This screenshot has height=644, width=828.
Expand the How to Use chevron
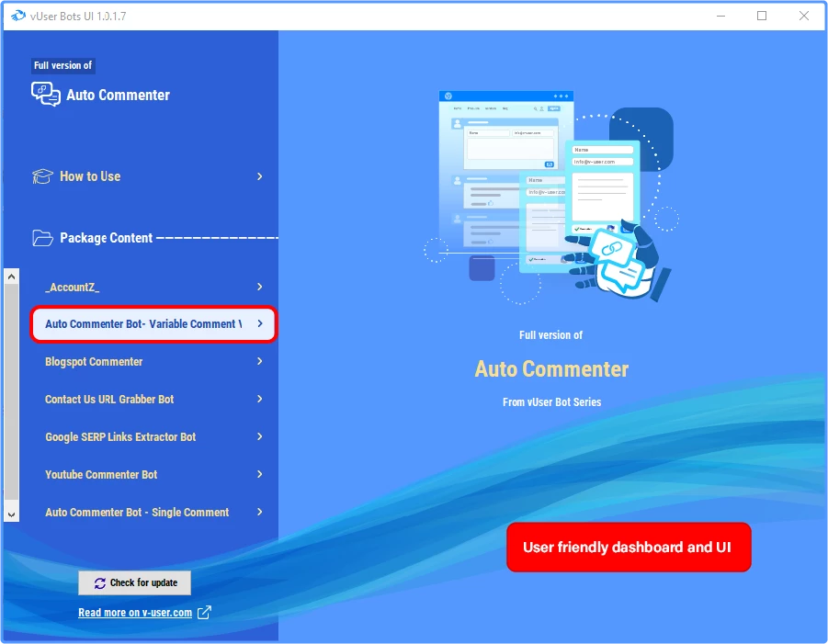click(x=260, y=176)
